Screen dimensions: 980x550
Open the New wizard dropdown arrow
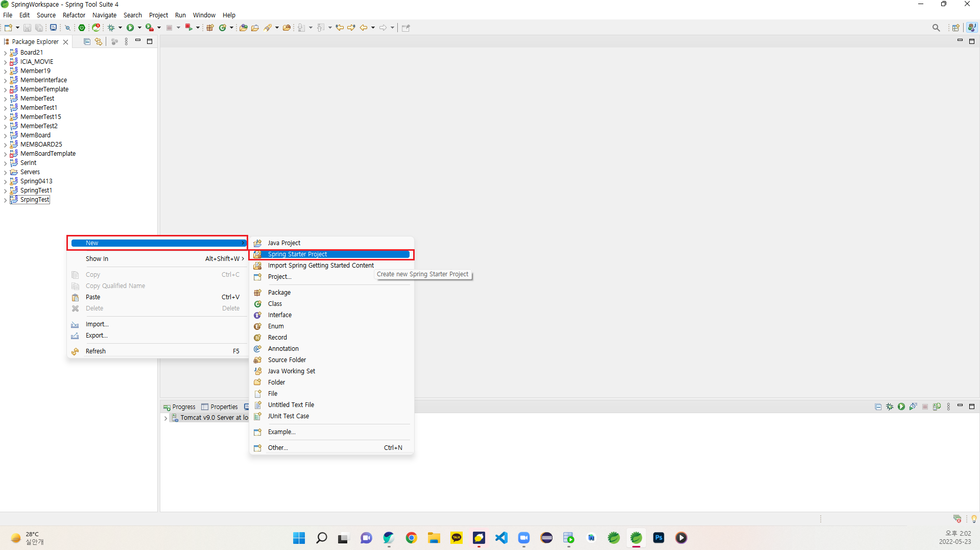(17, 28)
